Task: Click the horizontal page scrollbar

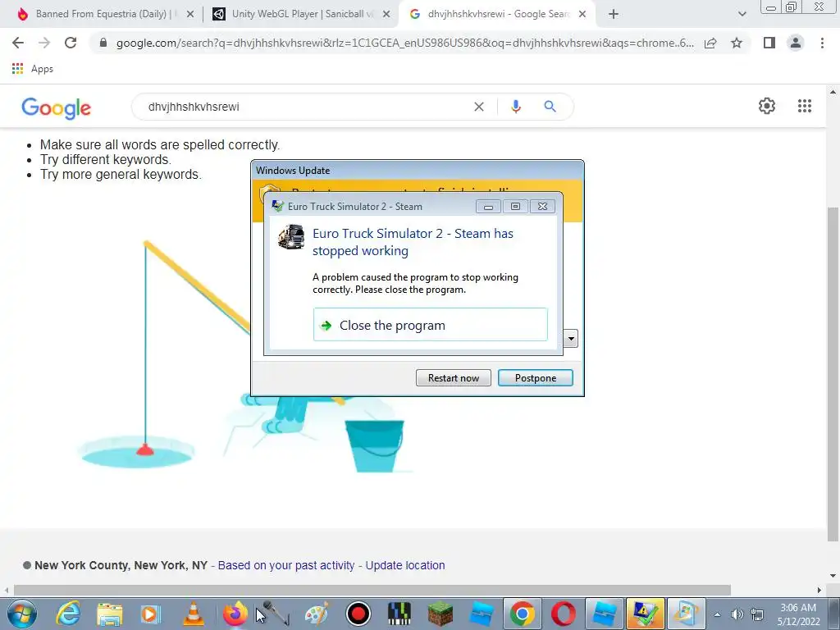Action: (372, 590)
